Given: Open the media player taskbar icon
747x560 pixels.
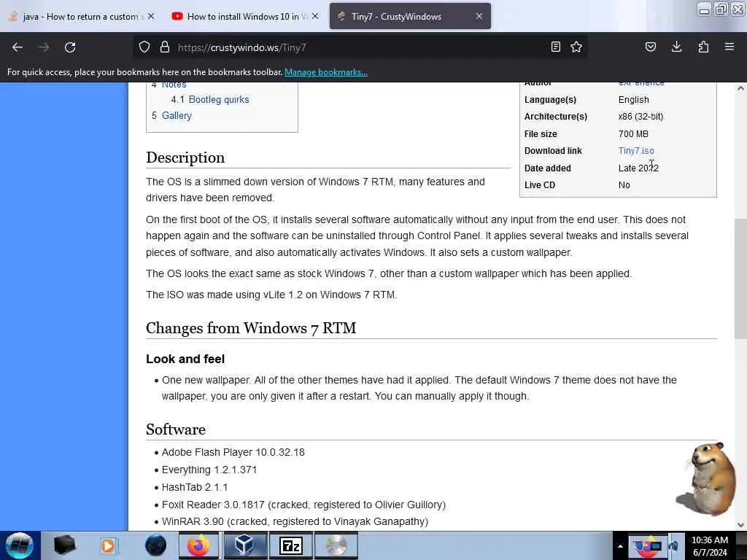Looking at the screenshot, I should 108,545.
